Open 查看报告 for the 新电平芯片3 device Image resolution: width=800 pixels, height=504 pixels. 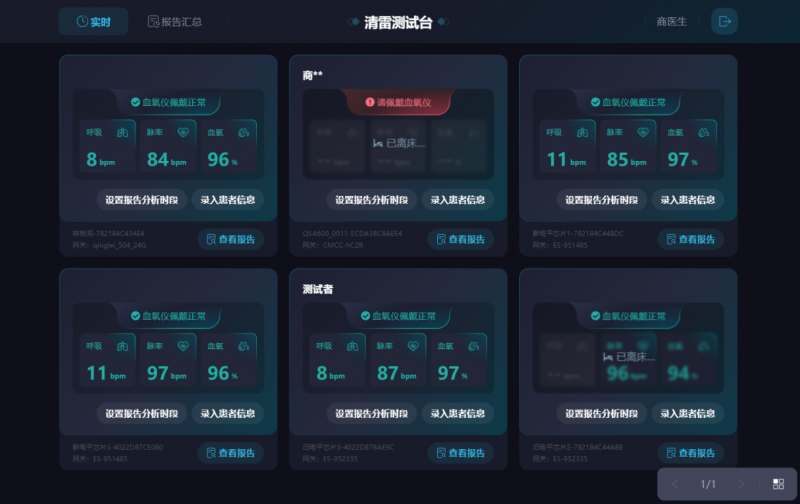[231, 453]
